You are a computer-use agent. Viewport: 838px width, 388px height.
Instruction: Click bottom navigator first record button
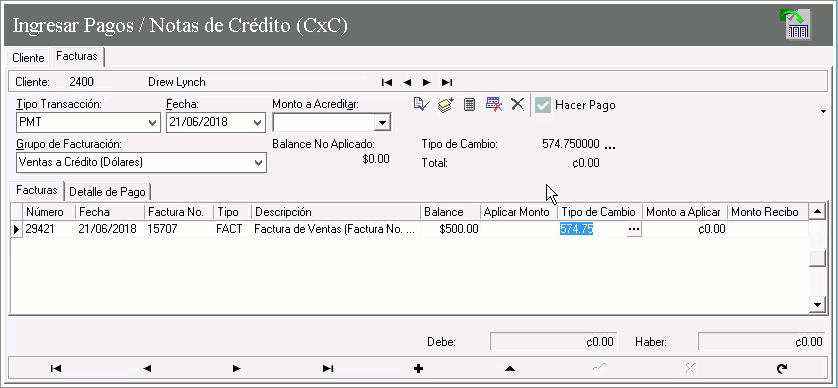pos(56,368)
